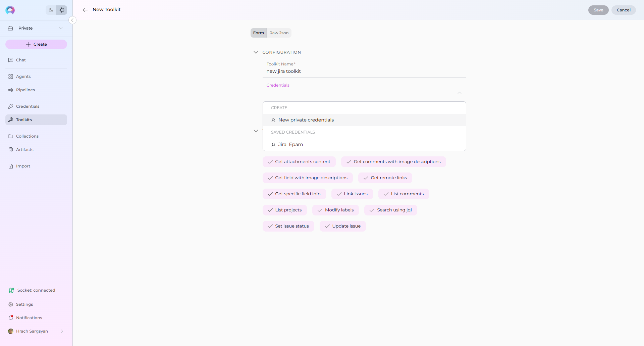Collapse the Configuration section

(x=256, y=52)
